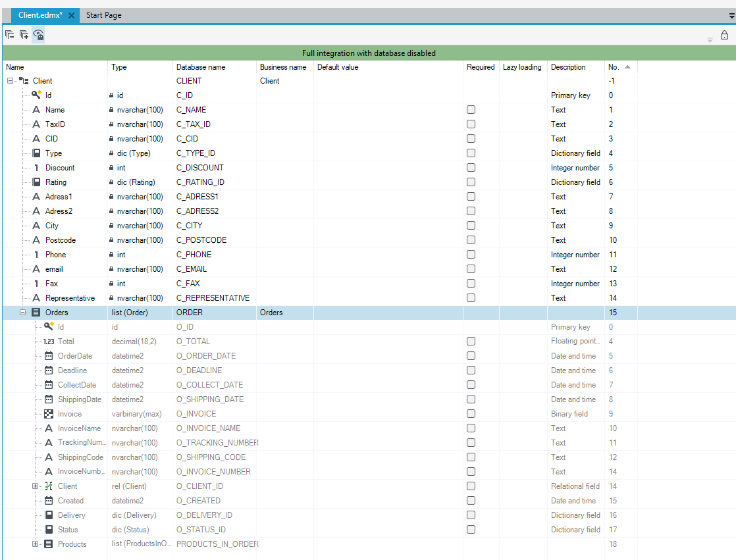Check the Required box for O_TOTAL row

click(x=471, y=341)
